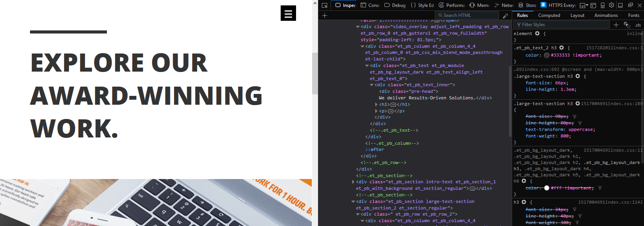Open the Performance tab
This screenshot has height=226, width=644.
tap(452, 5)
